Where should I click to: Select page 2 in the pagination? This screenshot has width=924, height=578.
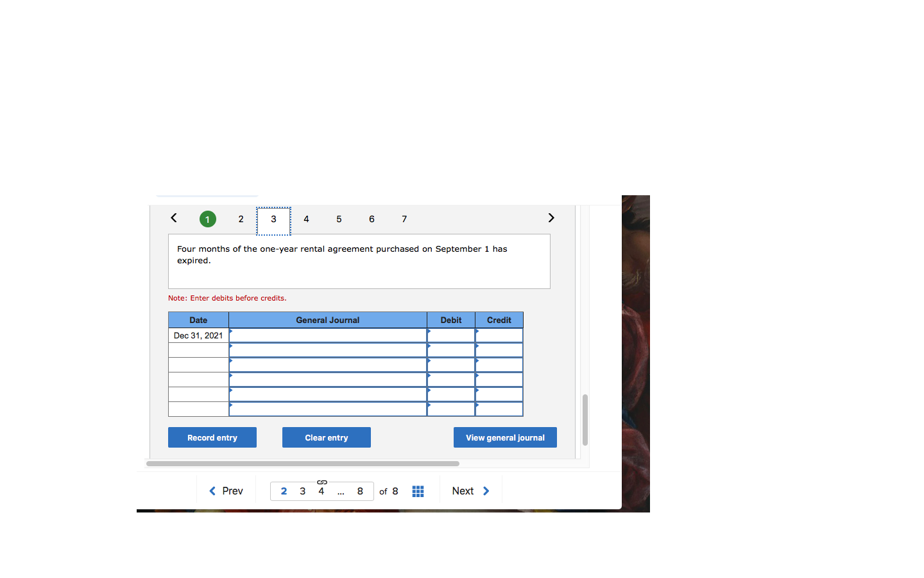(284, 491)
